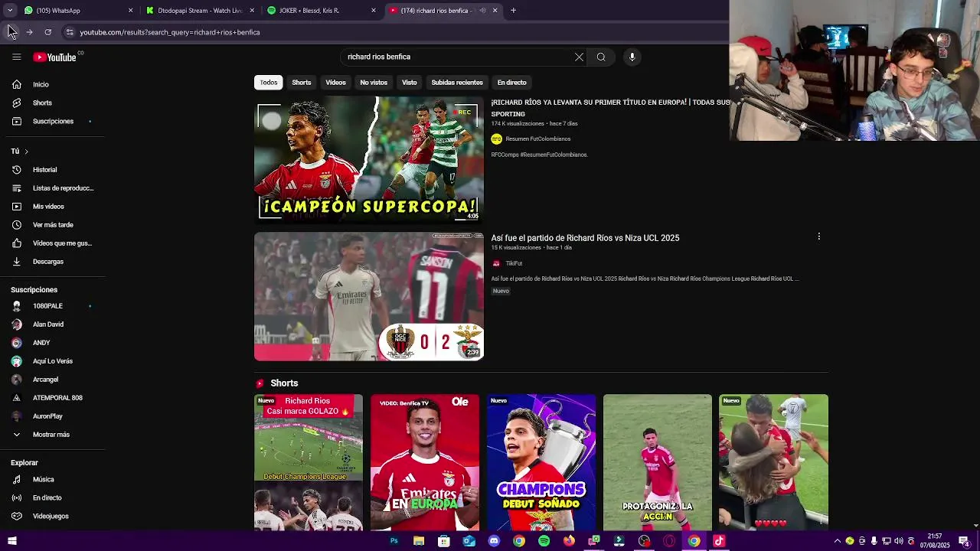The image size is (980, 551).
Task: Submit search with magnifying glass button
Action: point(601,57)
